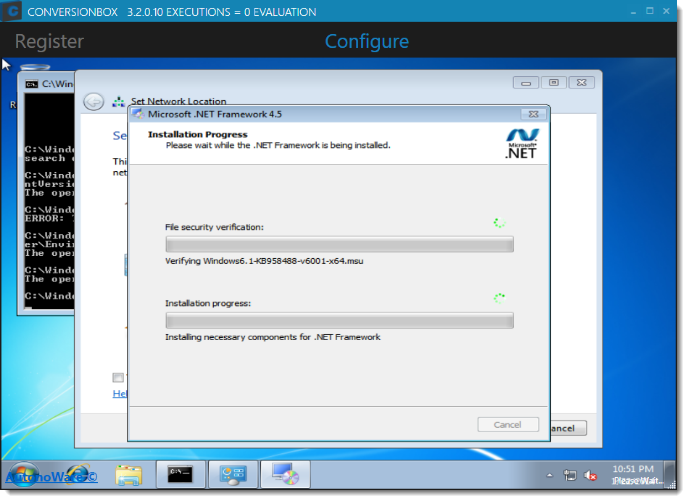Open the Windows Start button
This screenshot has height=501, width=688.
pyautogui.click(x=22, y=475)
